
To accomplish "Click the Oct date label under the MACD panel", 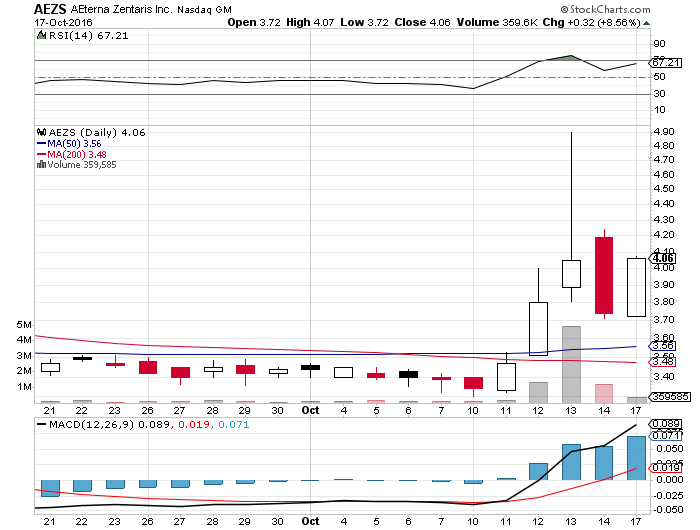I will [310, 521].
